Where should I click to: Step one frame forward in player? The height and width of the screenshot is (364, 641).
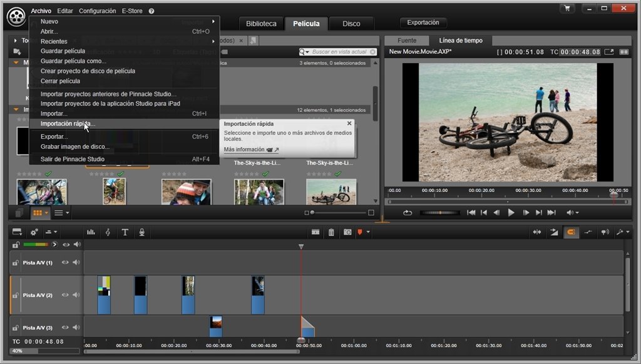(x=526, y=213)
